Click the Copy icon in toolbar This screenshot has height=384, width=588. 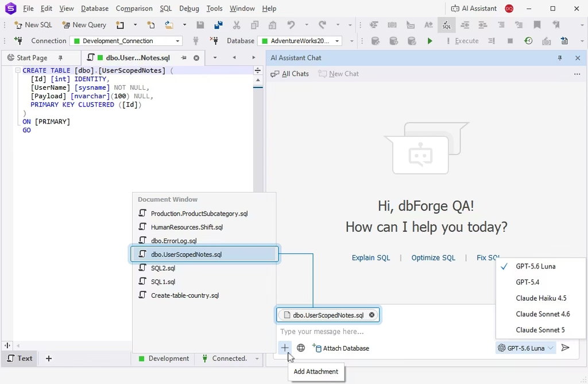coord(254,25)
